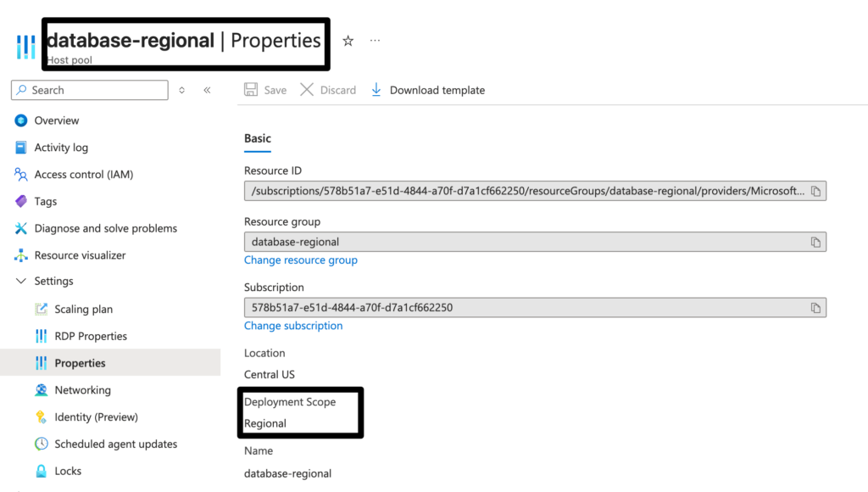Toggle expand-all arrows next to Search box
This screenshot has width=868, height=492.
point(181,90)
